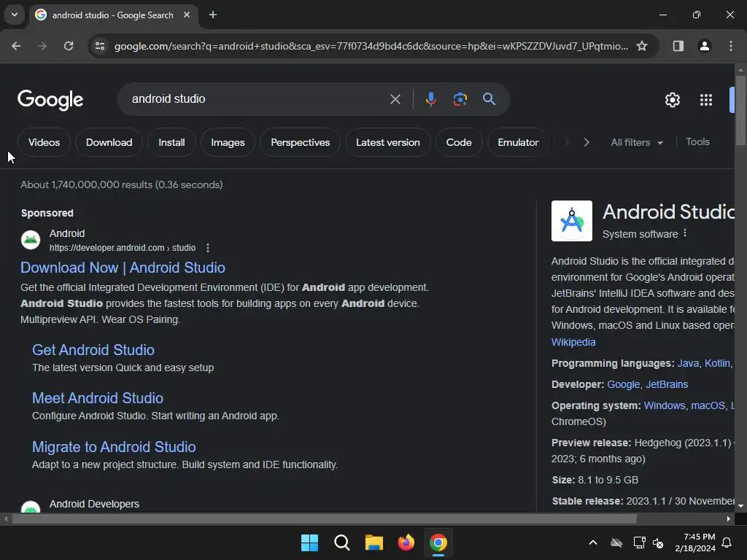Clear the search box text
Viewport: 747px width, 560px height.
[395, 99]
